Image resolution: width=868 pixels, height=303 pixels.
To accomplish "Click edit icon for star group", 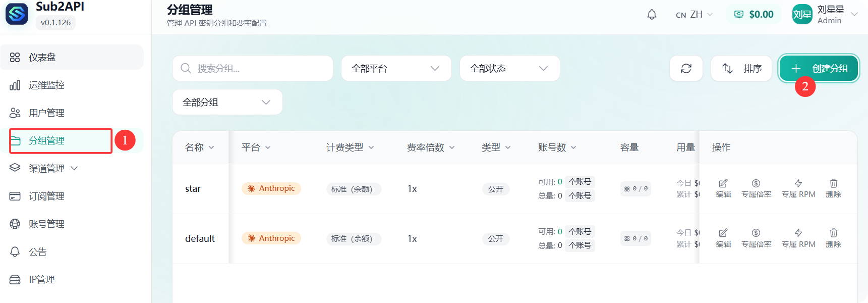I will [x=723, y=188].
